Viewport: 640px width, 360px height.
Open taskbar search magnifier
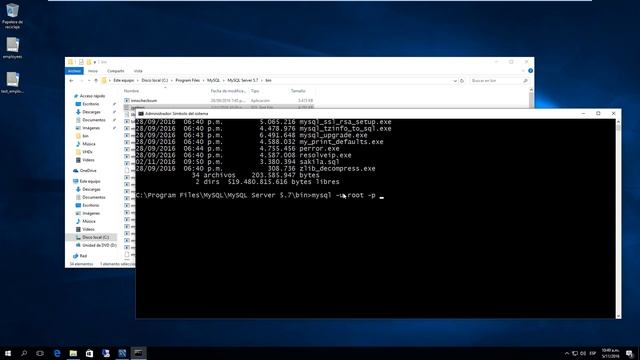[x=24, y=353]
